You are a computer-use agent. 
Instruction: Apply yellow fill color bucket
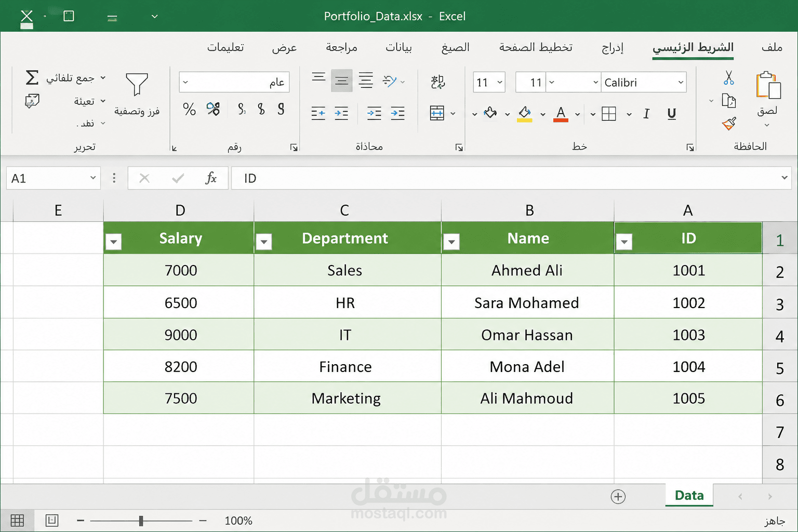coord(525,114)
